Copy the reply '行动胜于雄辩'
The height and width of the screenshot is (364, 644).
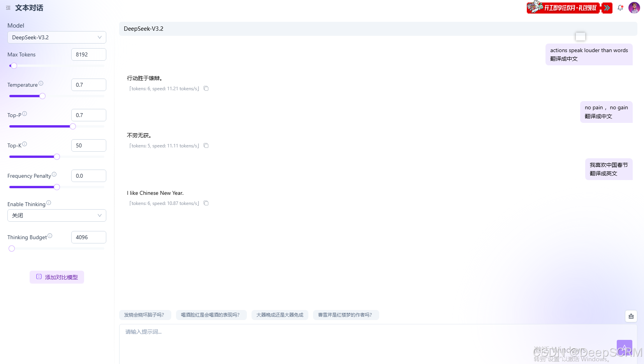(206, 89)
